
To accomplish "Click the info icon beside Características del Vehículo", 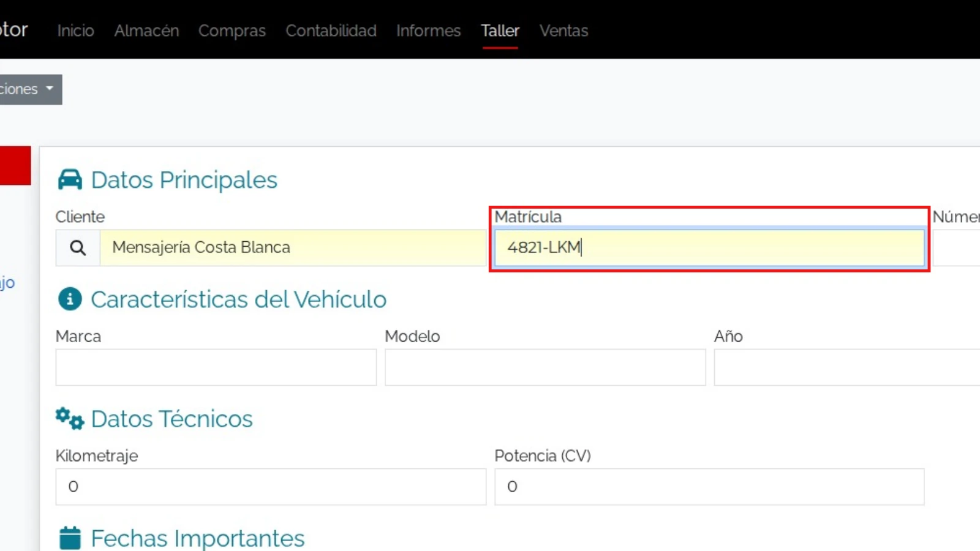I will coord(70,299).
